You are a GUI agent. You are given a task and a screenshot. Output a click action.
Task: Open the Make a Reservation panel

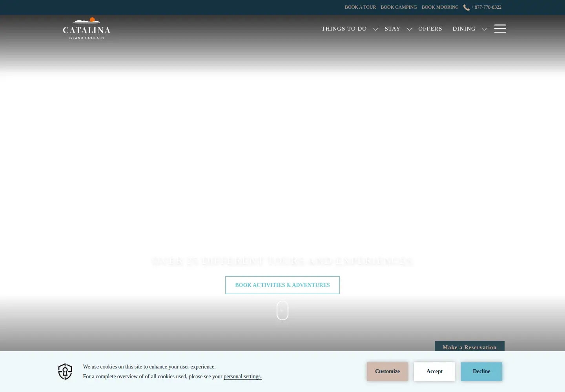tap(470, 347)
